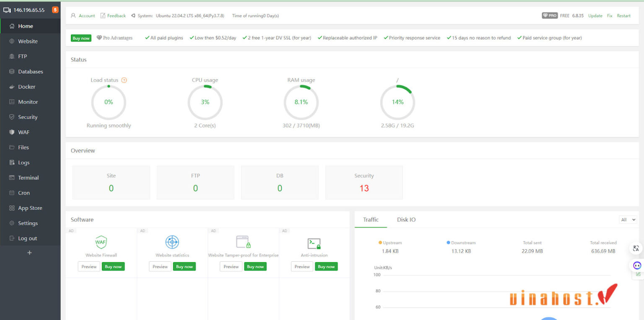Click the Load status help question icon
This screenshot has height=320, width=644.
[124, 80]
